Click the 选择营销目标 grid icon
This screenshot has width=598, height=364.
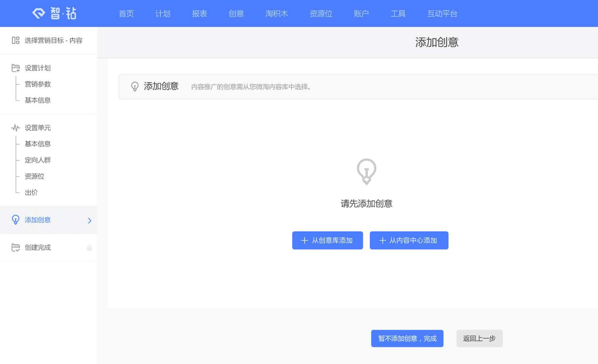[15, 40]
